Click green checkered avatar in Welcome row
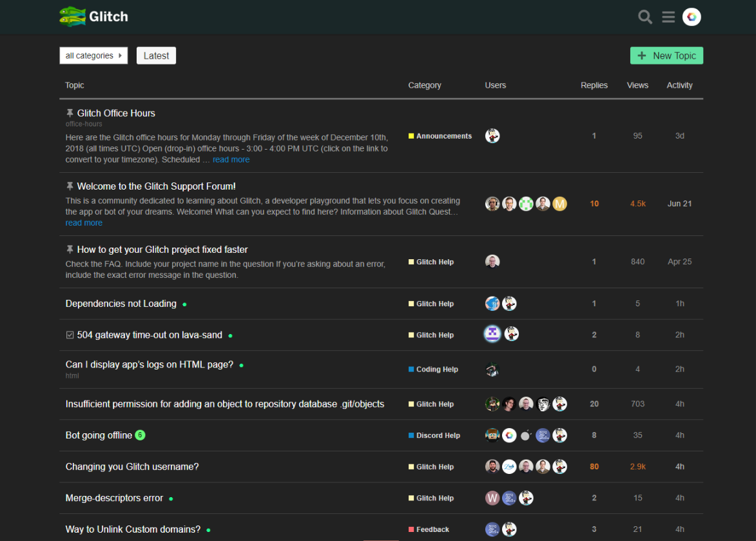The width and height of the screenshot is (756, 541). (x=526, y=204)
